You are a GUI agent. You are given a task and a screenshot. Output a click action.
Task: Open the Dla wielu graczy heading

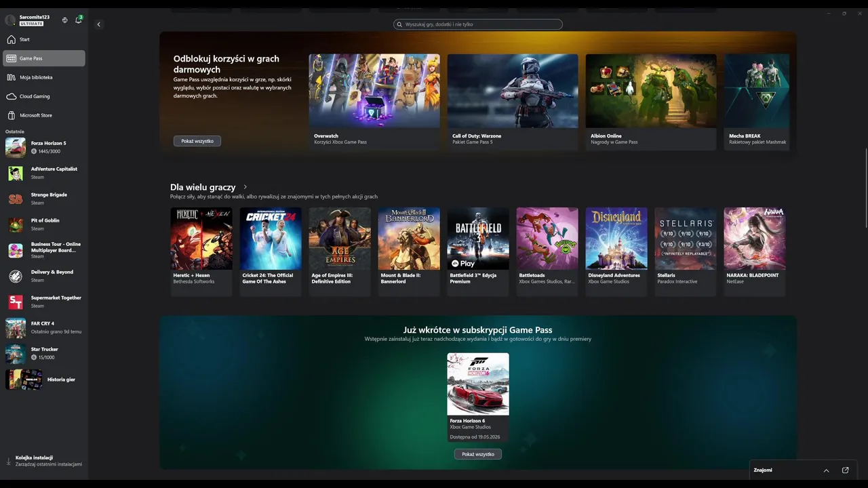(x=203, y=187)
